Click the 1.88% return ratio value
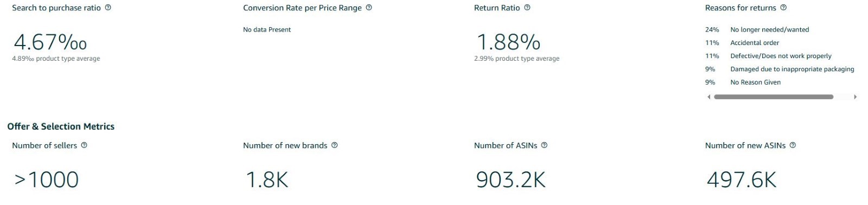Viewport: 868px width, 205px height. (x=508, y=42)
